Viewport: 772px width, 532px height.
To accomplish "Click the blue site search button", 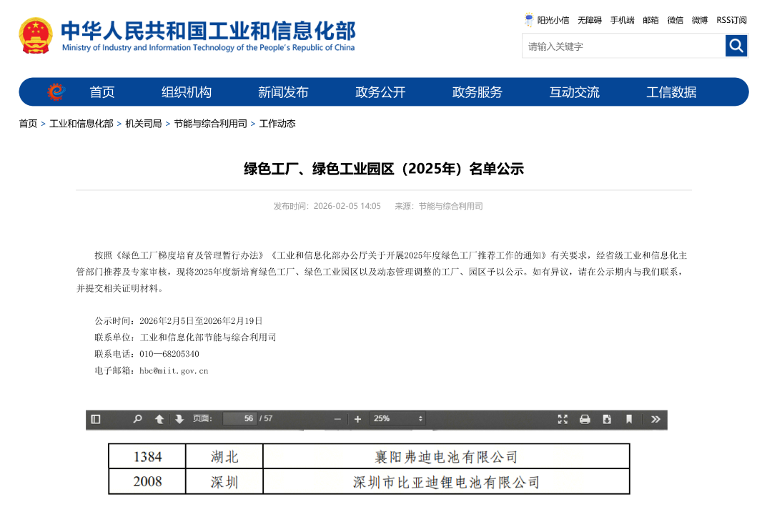I will point(736,46).
